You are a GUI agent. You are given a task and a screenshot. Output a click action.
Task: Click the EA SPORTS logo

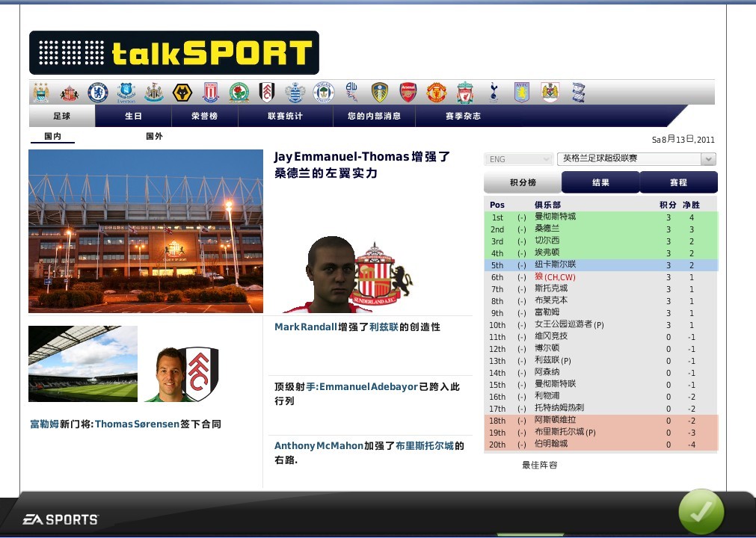[x=61, y=519]
